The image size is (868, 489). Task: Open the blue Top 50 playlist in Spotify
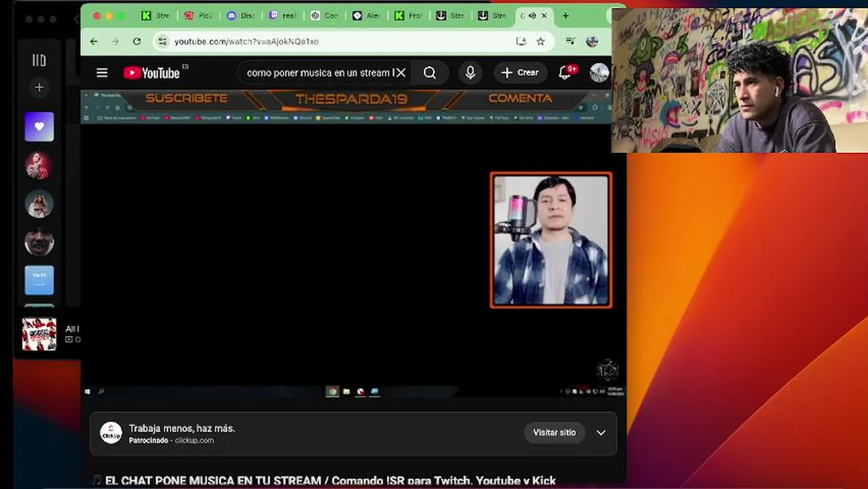[39, 280]
